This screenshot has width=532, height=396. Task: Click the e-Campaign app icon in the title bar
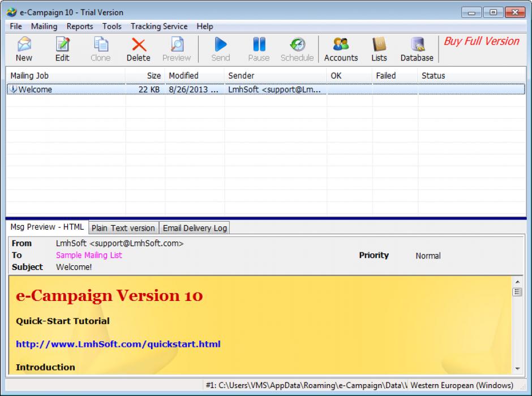tap(11, 12)
